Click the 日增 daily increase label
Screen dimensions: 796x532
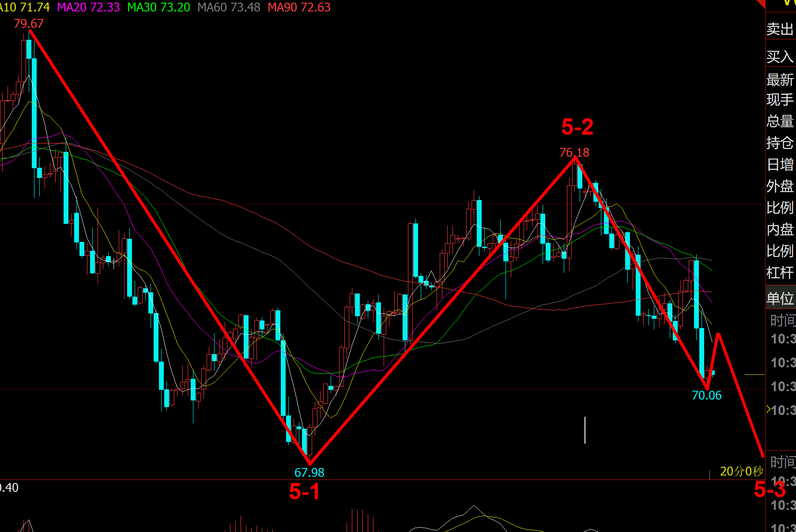780,165
